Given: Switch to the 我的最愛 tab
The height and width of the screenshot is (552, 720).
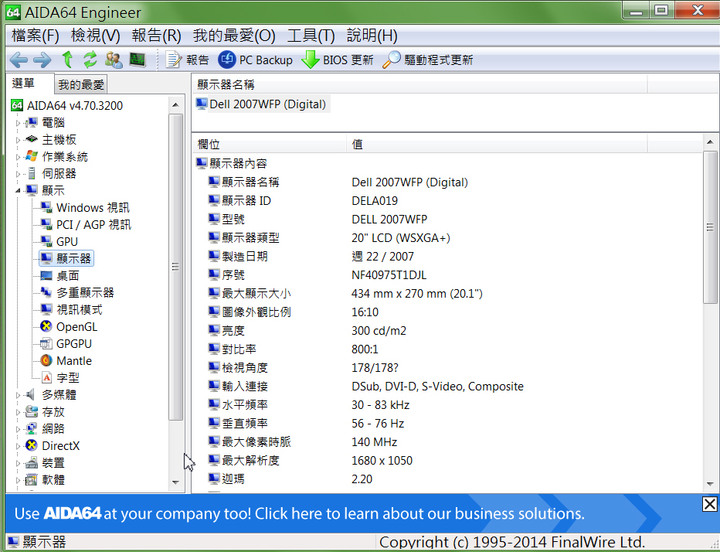Looking at the screenshot, I should pos(81,84).
